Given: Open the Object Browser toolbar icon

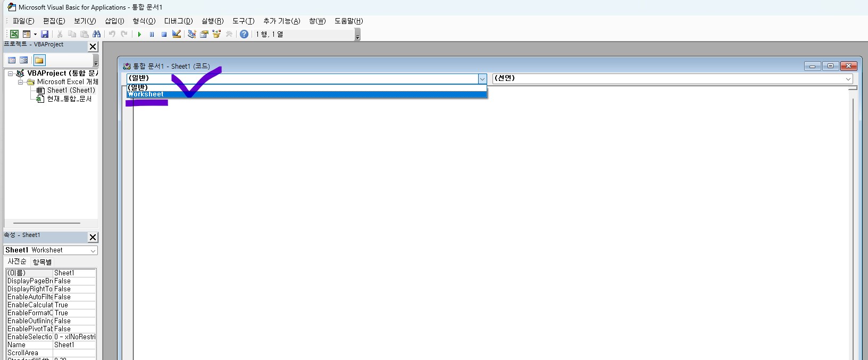Looking at the screenshot, I should (216, 34).
